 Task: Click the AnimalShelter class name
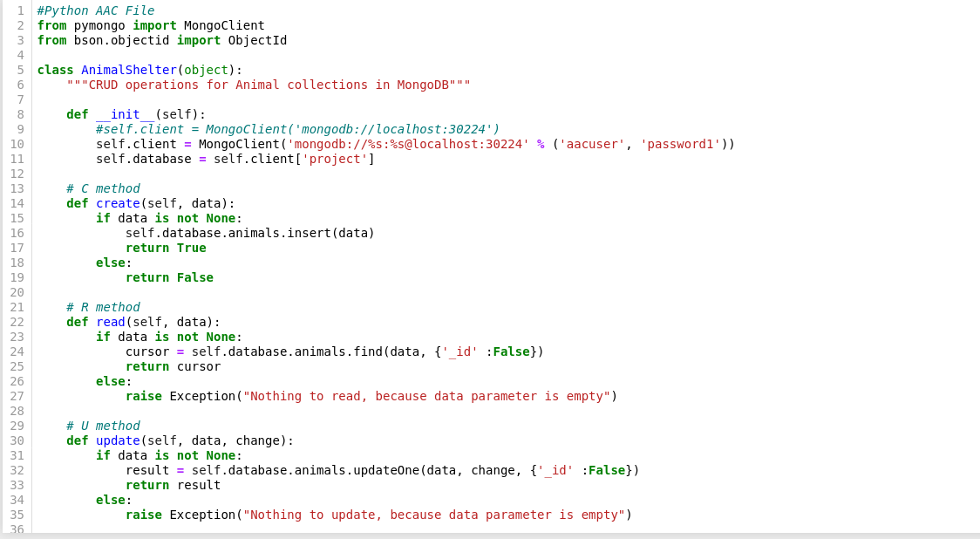128,70
